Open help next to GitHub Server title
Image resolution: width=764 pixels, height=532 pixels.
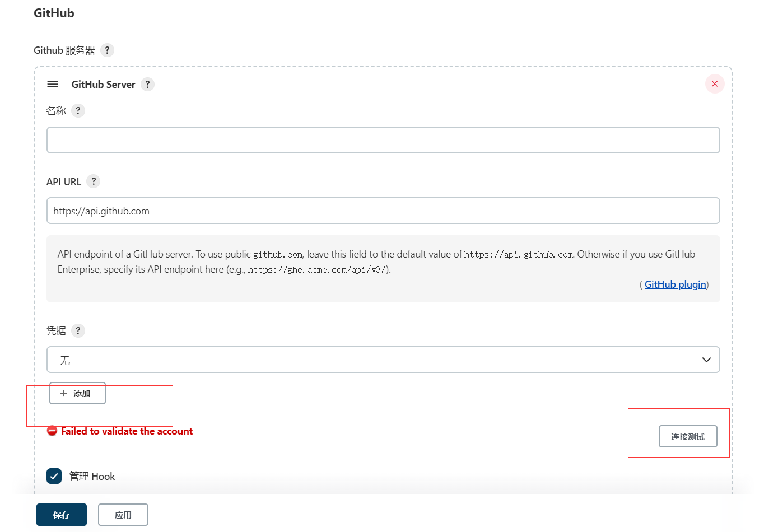pos(147,85)
